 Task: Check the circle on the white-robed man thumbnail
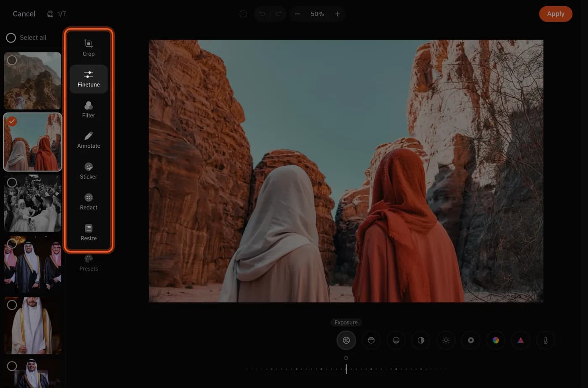tap(12, 305)
